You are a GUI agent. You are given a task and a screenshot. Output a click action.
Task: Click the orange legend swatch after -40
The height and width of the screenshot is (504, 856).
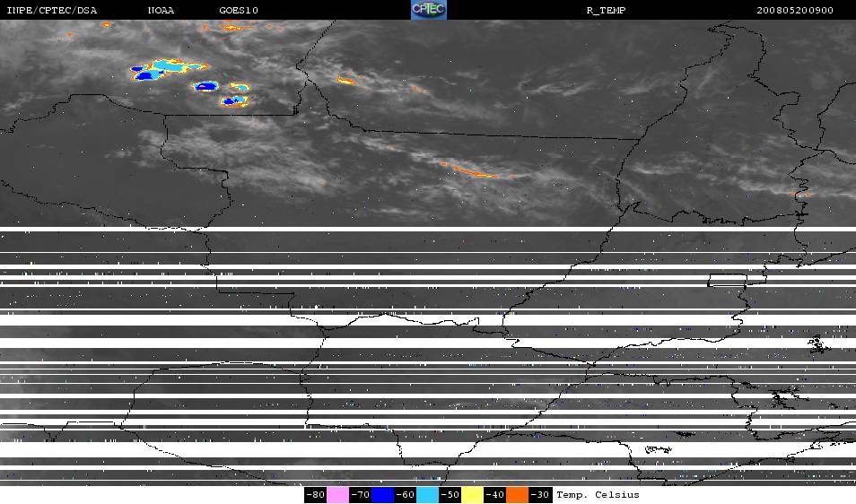[517, 495]
